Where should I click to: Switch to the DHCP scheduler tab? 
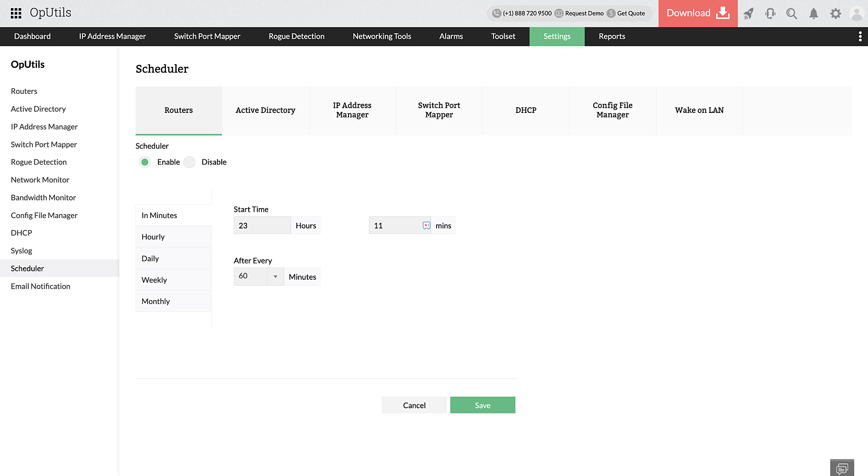point(526,110)
